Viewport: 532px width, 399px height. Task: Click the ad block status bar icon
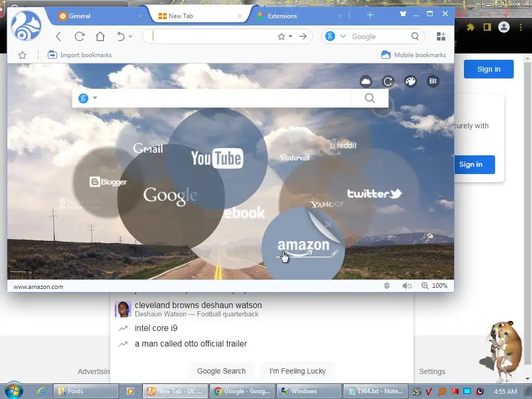pyautogui.click(x=387, y=286)
